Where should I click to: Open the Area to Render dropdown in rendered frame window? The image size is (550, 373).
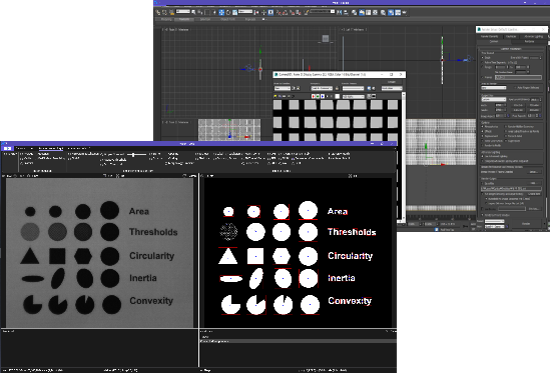(x=282, y=88)
